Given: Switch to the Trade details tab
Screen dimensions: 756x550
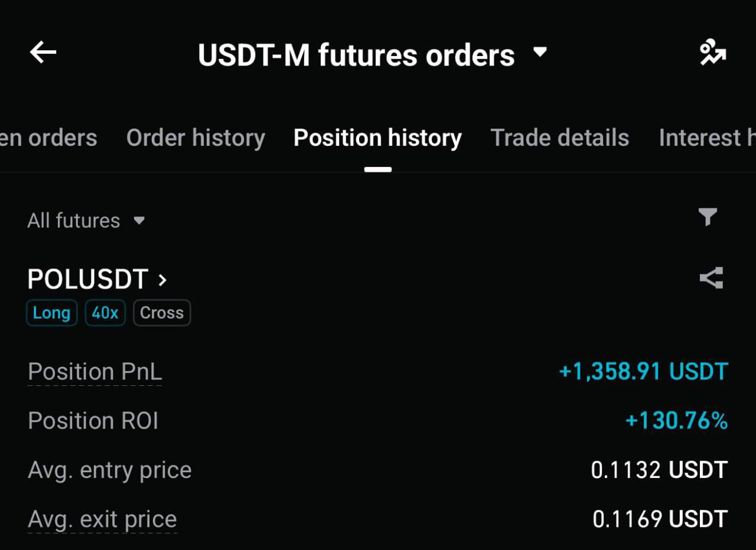Looking at the screenshot, I should click(559, 138).
